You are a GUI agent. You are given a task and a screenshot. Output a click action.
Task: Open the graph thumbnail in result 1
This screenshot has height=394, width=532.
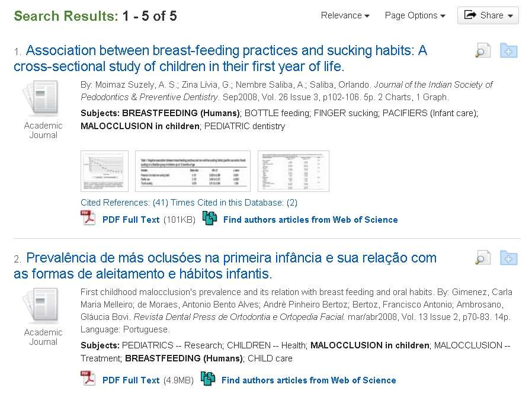click(x=104, y=171)
